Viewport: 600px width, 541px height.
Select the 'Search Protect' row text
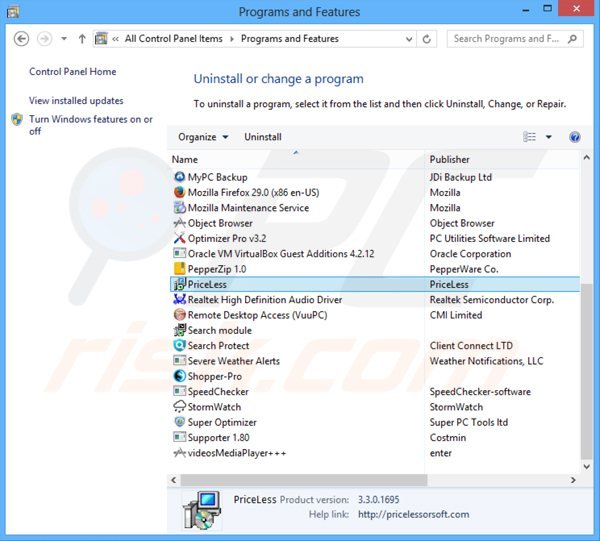click(218, 345)
